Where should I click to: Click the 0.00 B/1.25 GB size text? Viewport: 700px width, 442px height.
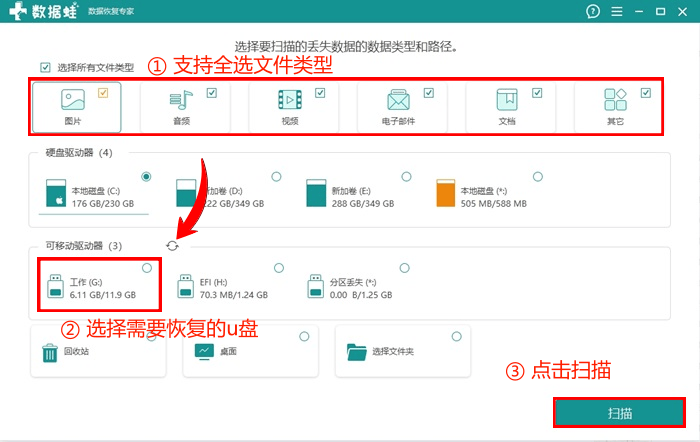pyautogui.click(x=361, y=295)
